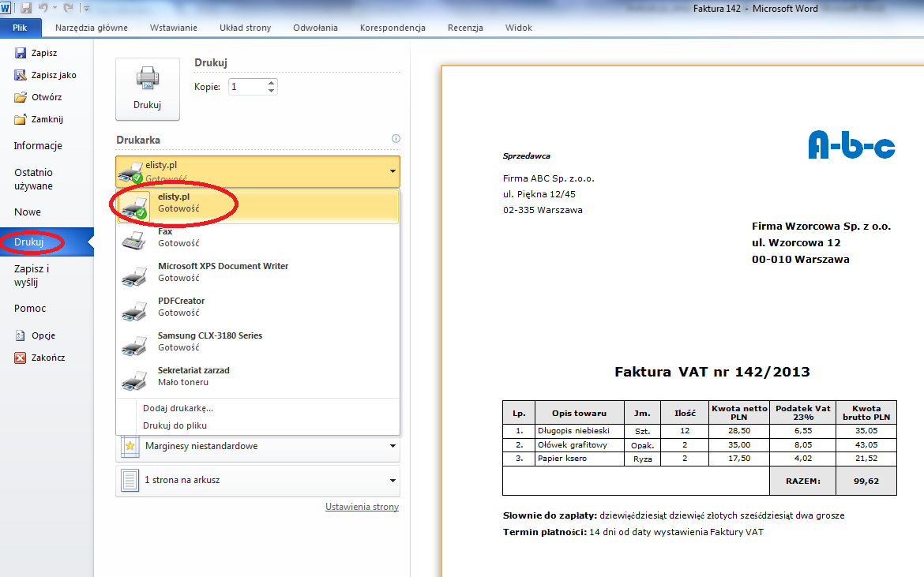
Task: Click the A-b-c logo in preview
Action: pos(851,144)
